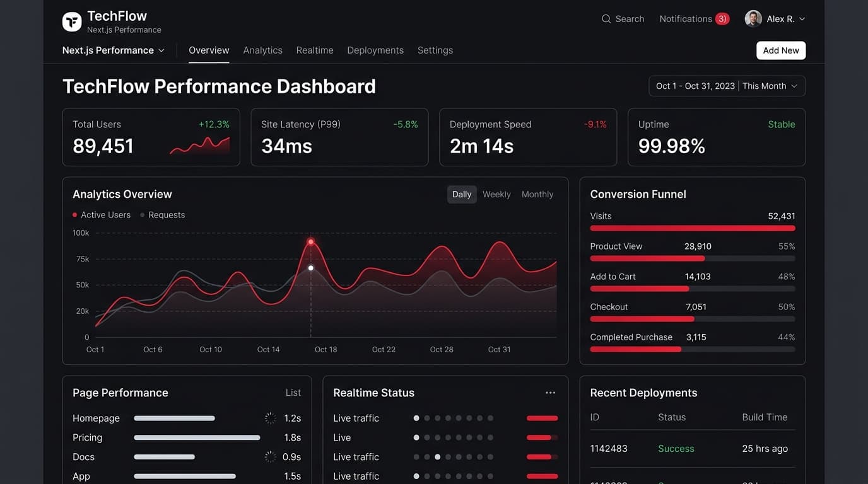Select the Monthly chart range
This screenshot has height=484, width=868.
click(537, 194)
